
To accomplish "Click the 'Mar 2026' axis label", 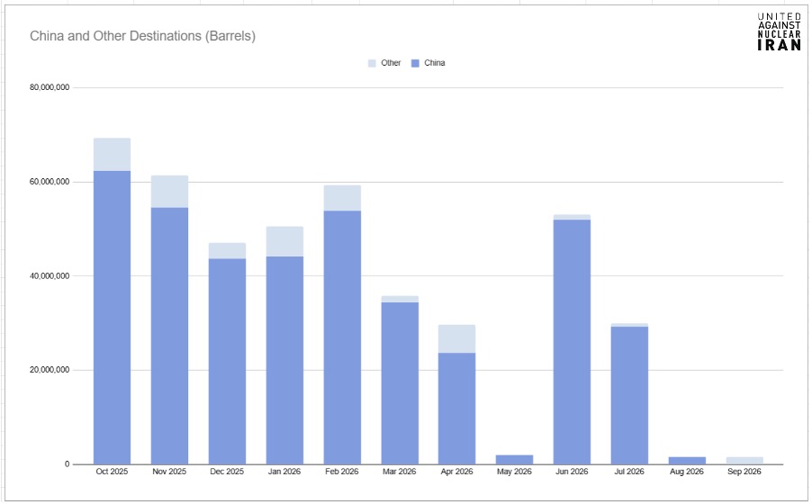I will (x=400, y=472).
